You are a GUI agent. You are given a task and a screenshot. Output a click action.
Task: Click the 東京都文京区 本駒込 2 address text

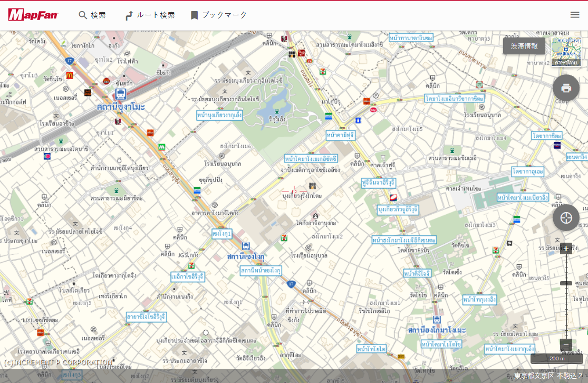[x=548, y=376]
